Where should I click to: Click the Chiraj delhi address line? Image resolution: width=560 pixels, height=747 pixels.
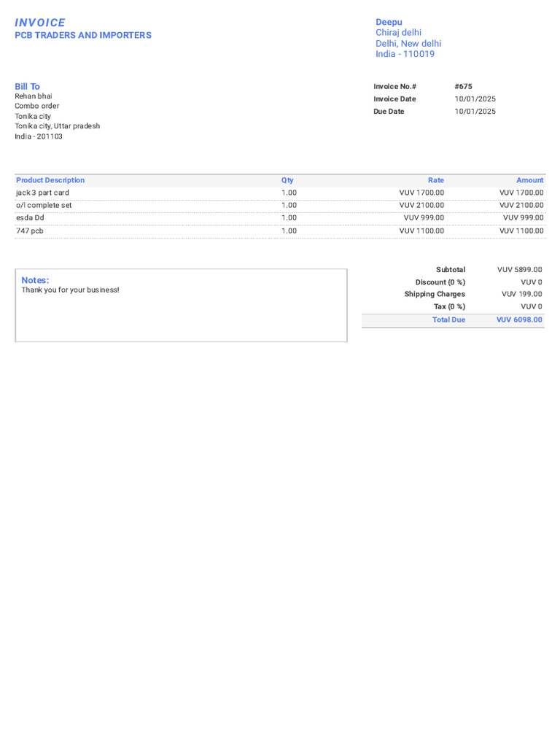click(x=398, y=32)
